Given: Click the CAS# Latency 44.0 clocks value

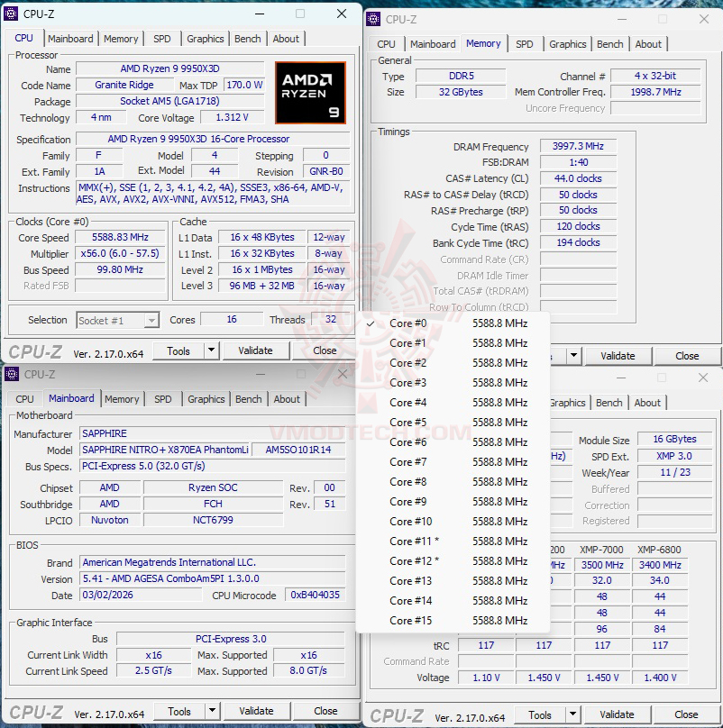Looking at the screenshot, I should point(578,178).
